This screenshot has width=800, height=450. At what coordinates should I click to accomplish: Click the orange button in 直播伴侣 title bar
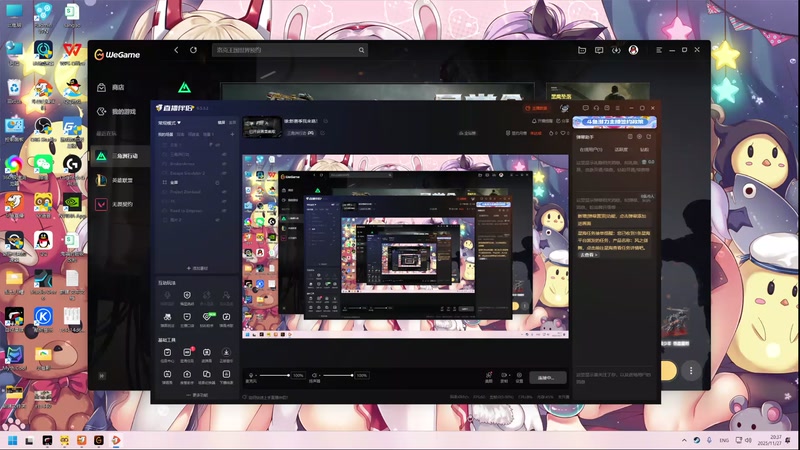pos(536,108)
